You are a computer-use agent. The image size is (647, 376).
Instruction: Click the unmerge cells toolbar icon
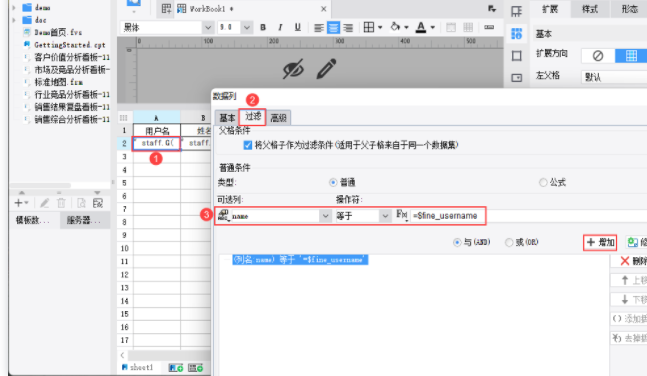pos(468,28)
